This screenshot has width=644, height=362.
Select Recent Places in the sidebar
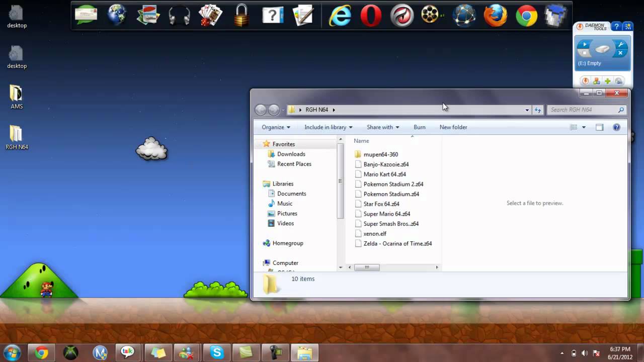coord(294,164)
